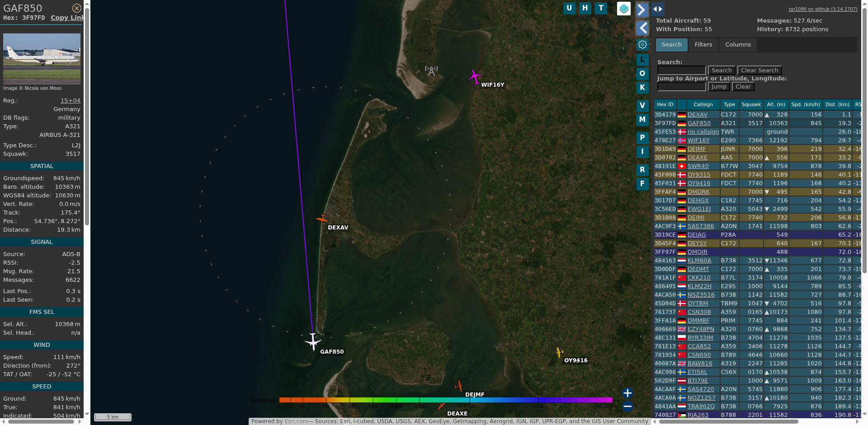Viewport: 868px width, 425px height.
Task: Select the DEJMF aircraft icon on map
Action: [459, 386]
